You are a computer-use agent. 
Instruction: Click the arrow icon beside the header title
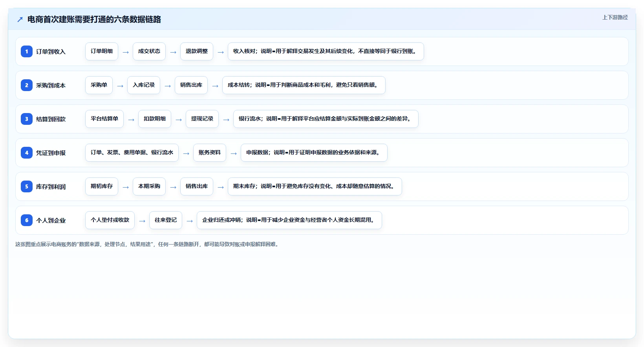[20, 20]
